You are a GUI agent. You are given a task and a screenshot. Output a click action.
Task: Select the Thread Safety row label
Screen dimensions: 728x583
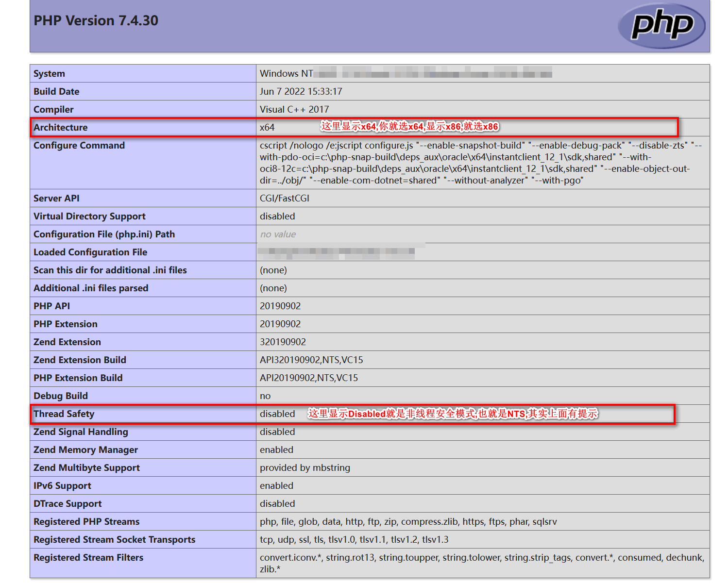(x=64, y=414)
